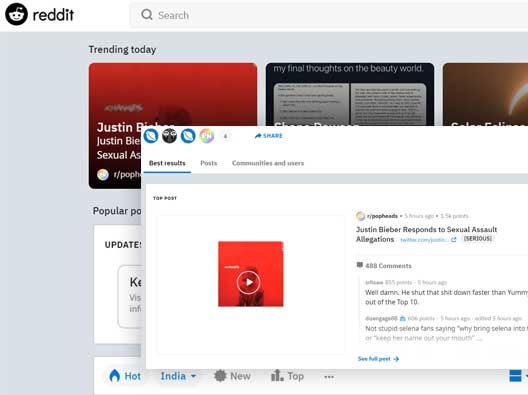Click the flame Hot icon
The image size is (528, 395).
tap(114, 375)
